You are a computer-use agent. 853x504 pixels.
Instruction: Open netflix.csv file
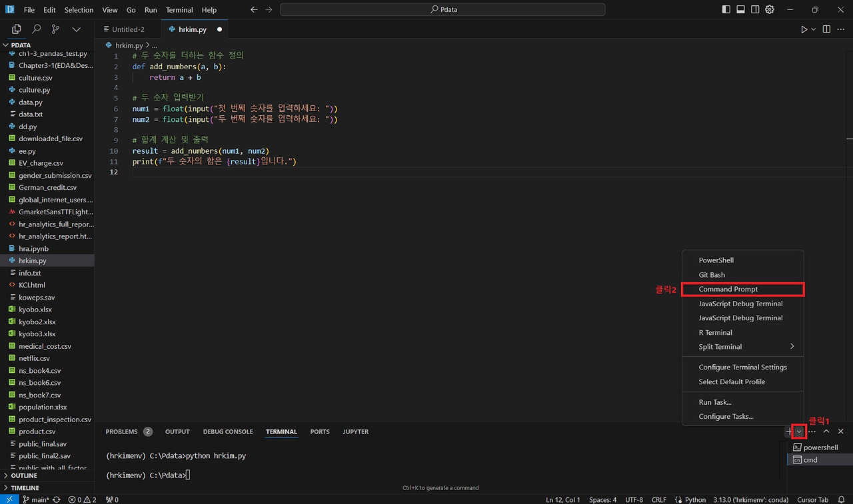pyautogui.click(x=47, y=358)
